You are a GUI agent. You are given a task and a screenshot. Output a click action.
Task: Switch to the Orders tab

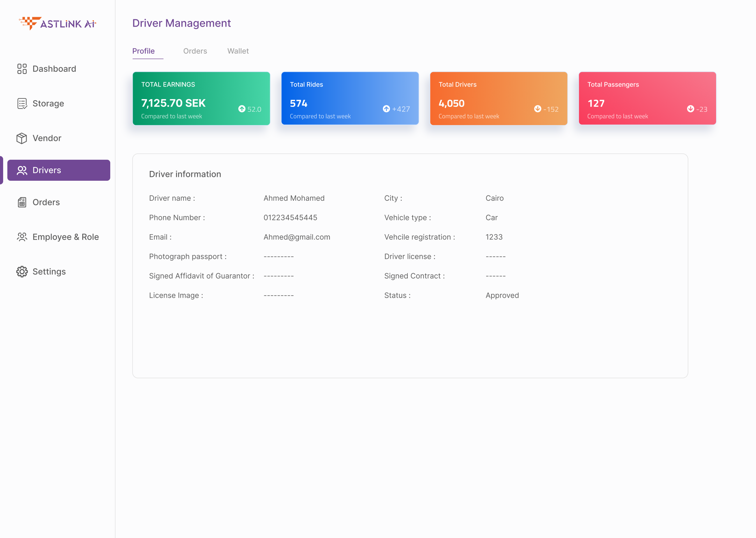pyautogui.click(x=195, y=51)
